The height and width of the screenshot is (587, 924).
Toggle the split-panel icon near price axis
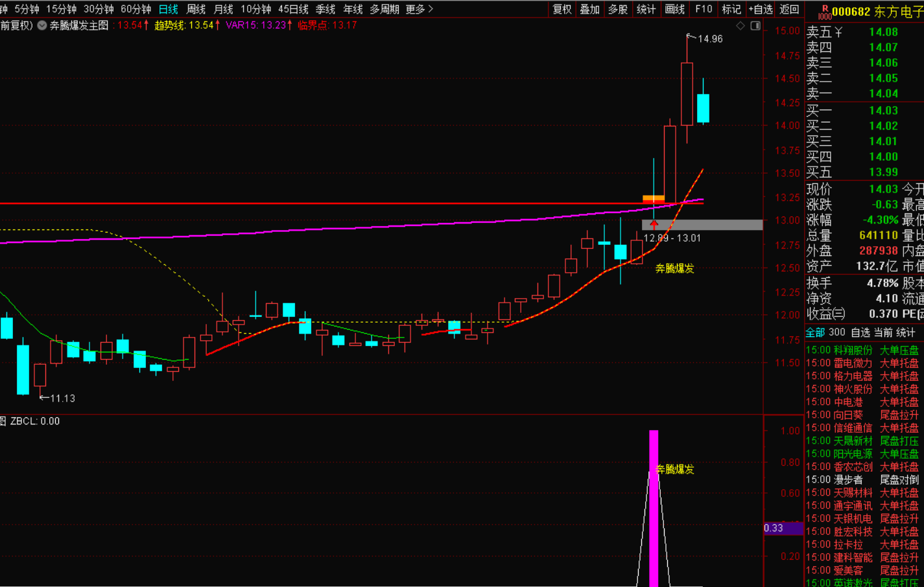pyautogui.click(x=755, y=25)
